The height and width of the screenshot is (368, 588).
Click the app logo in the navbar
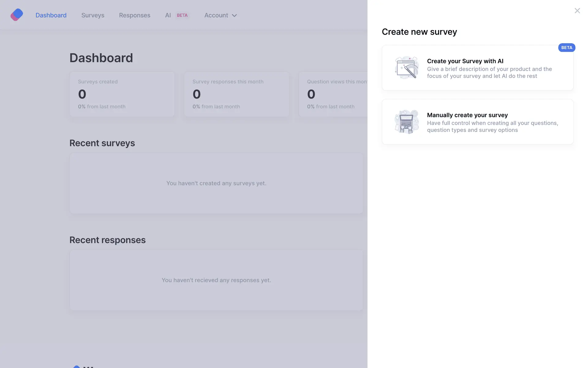tap(17, 15)
